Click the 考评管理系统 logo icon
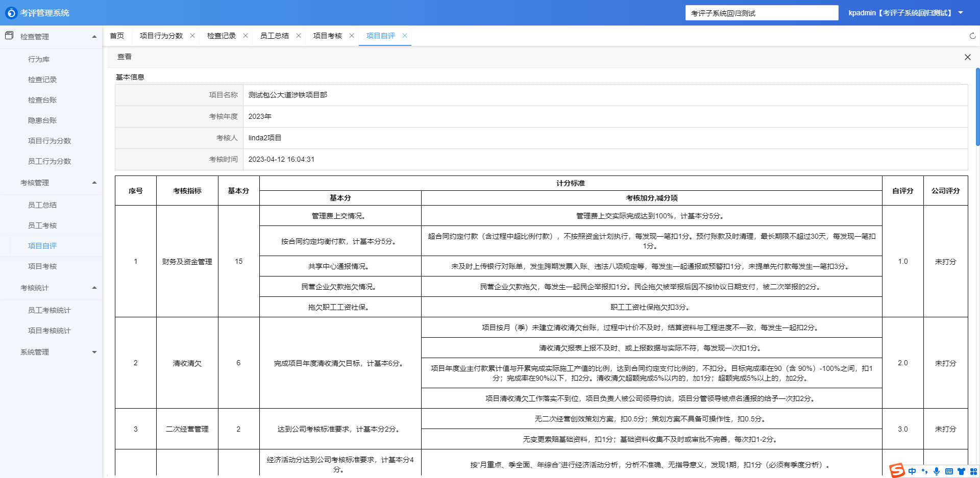Screen dimensions: 980x478 point(11,13)
